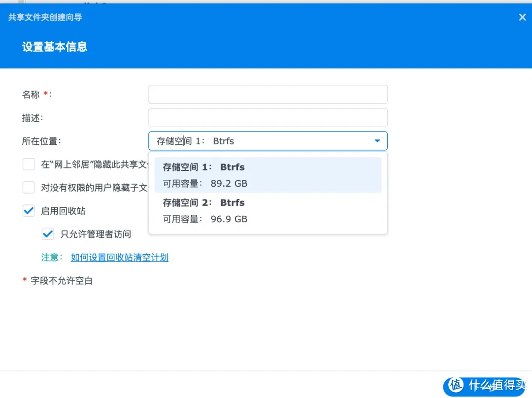Click inside the empty 名称 field
Viewport: 532px width, 398px height.
pyautogui.click(x=267, y=94)
